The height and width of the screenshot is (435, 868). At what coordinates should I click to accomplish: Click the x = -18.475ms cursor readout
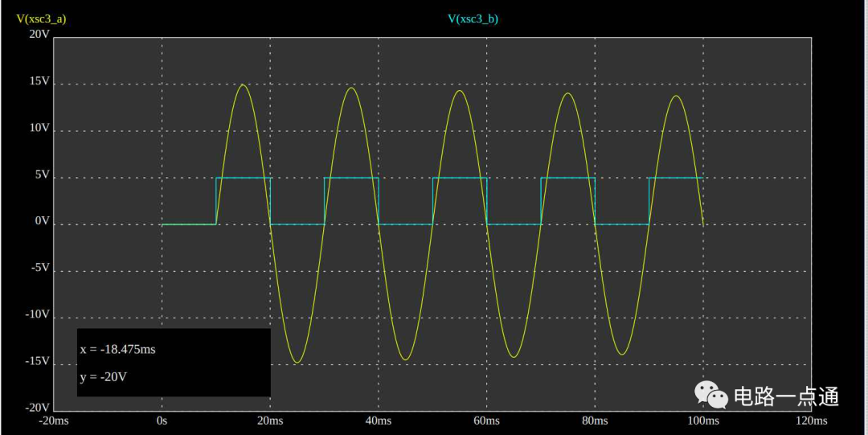click(x=118, y=350)
